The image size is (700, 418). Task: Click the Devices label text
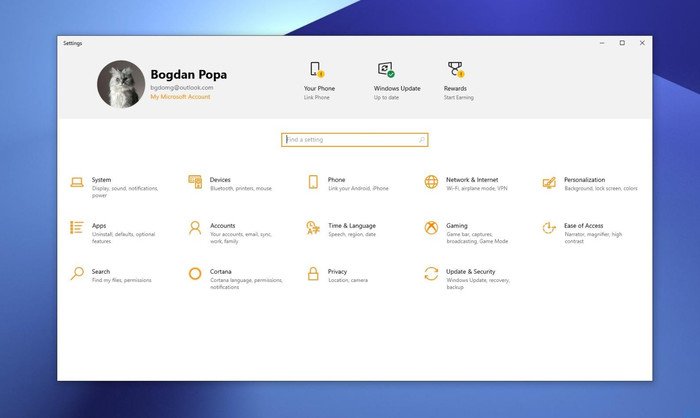coord(220,180)
